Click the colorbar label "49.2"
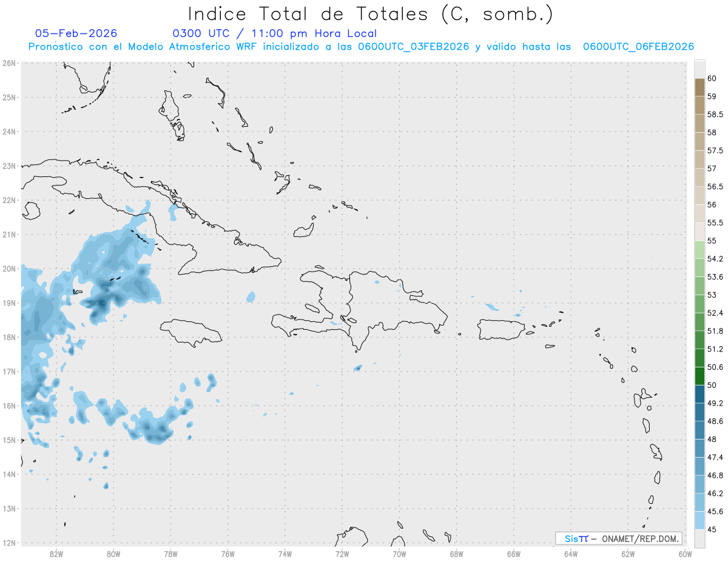728x562 pixels. (715, 403)
